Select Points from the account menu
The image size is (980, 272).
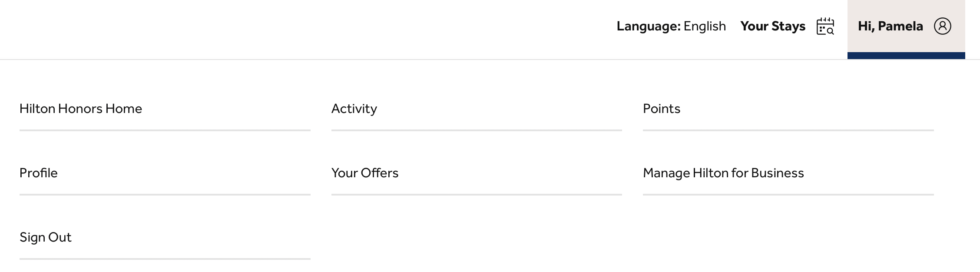(x=661, y=109)
